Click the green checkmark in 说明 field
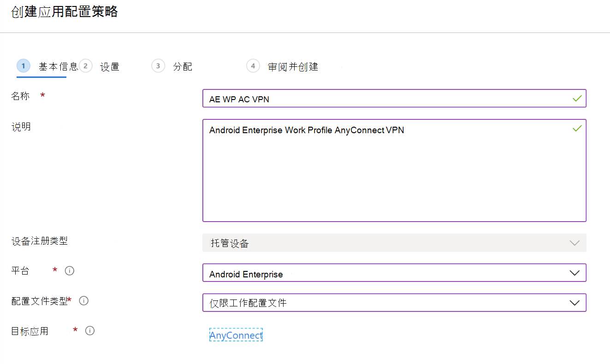Image resolution: width=610 pixels, height=364 pixels. tap(577, 129)
